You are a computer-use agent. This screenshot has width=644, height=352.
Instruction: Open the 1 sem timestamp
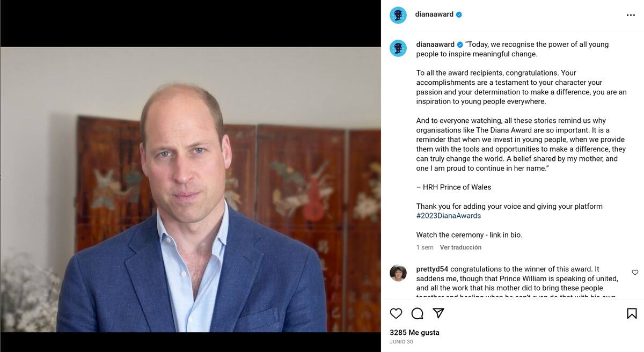pyautogui.click(x=425, y=247)
